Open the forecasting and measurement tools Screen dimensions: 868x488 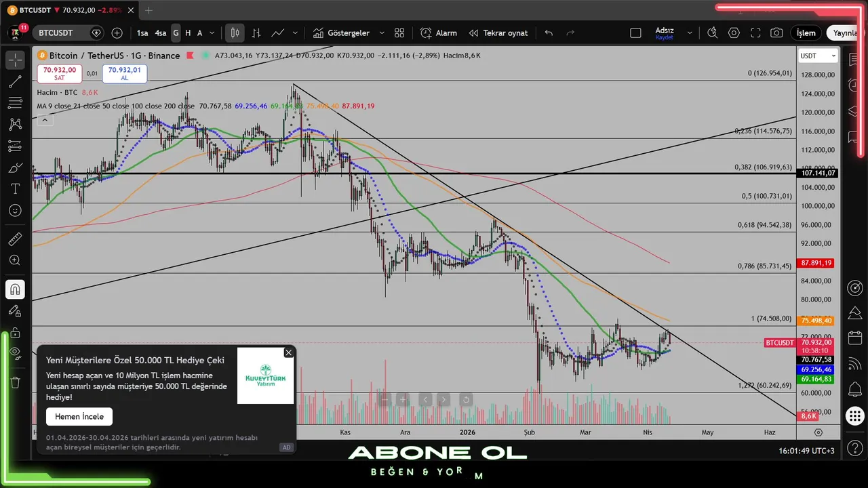[x=15, y=146]
